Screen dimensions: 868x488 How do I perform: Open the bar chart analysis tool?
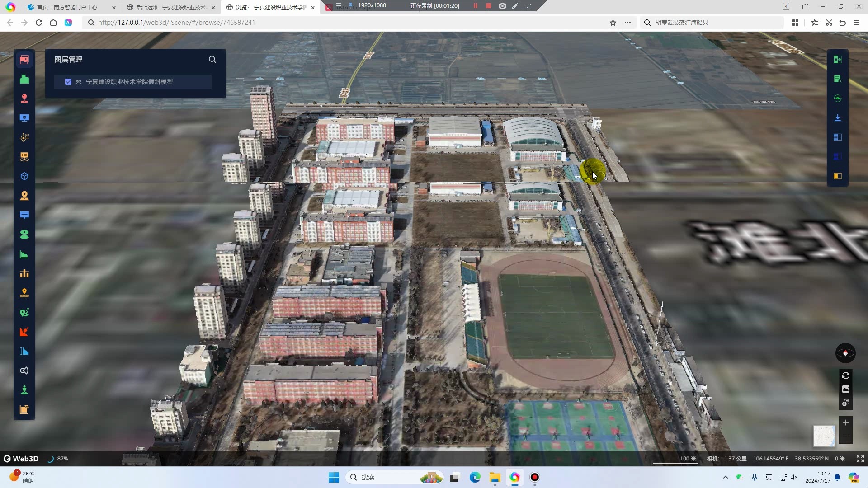coord(24,273)
